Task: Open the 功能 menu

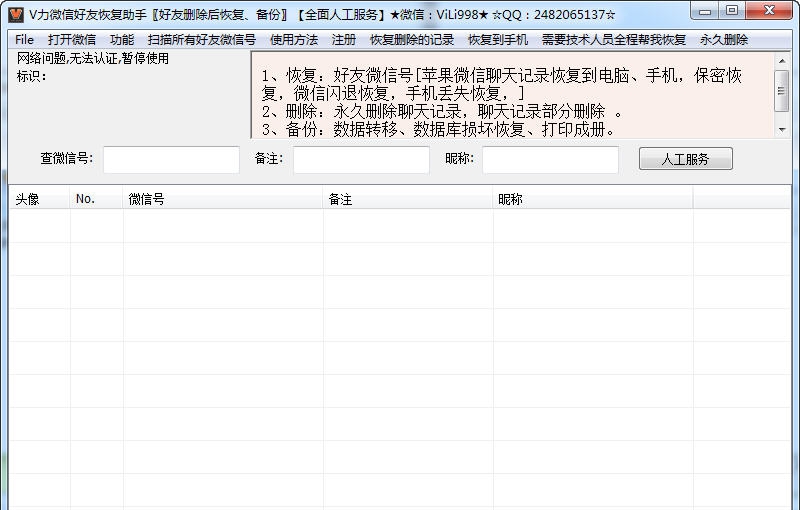Action: click(122, 40)
